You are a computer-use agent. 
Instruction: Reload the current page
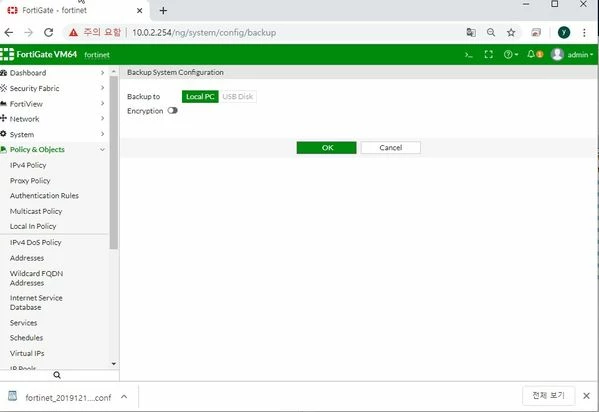point(49,32)
